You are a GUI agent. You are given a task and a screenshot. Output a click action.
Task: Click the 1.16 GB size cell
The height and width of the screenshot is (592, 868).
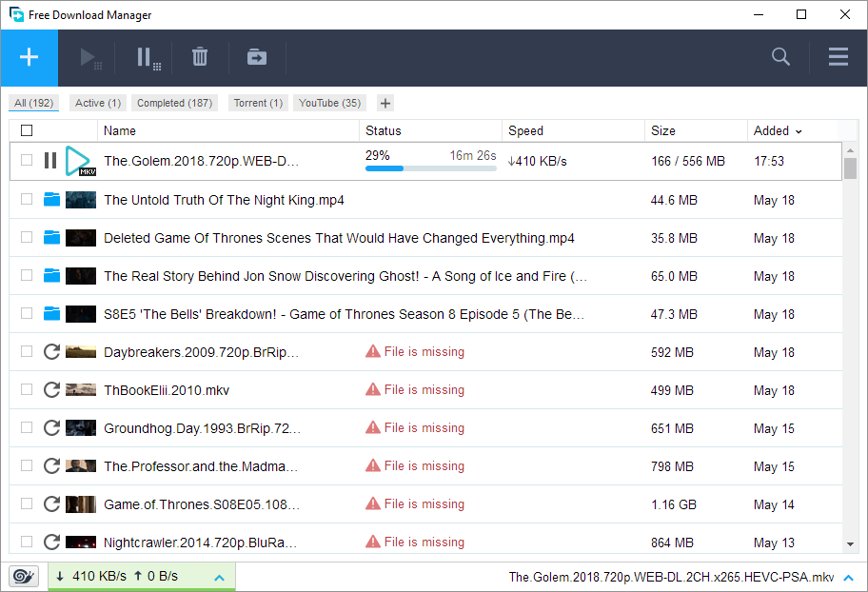coord(674,504)
